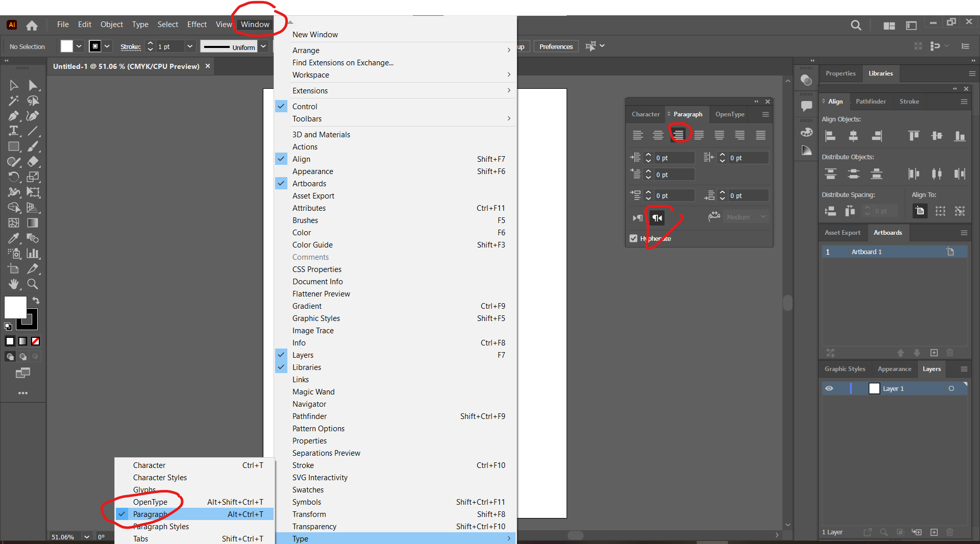Select the Direct Selection tool
Image resolution: width=980 pixels, height=544 pixels.
(x=33, y=85)
